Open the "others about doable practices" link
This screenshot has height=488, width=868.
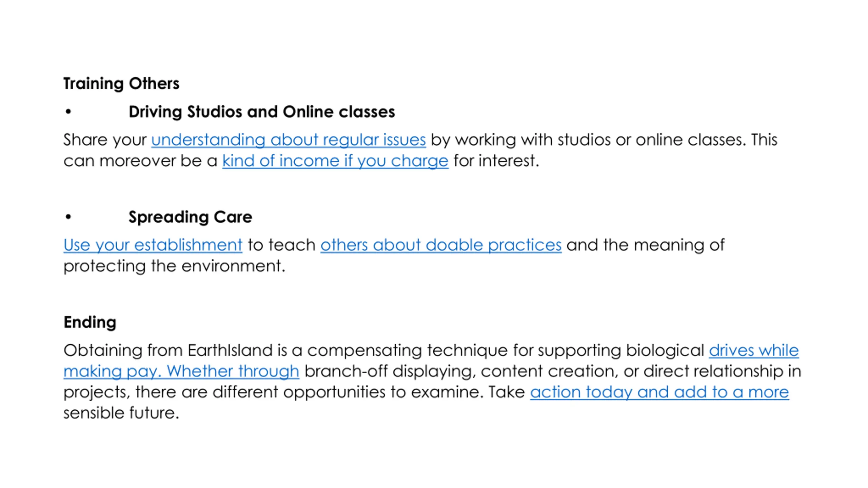click(441, 245)
